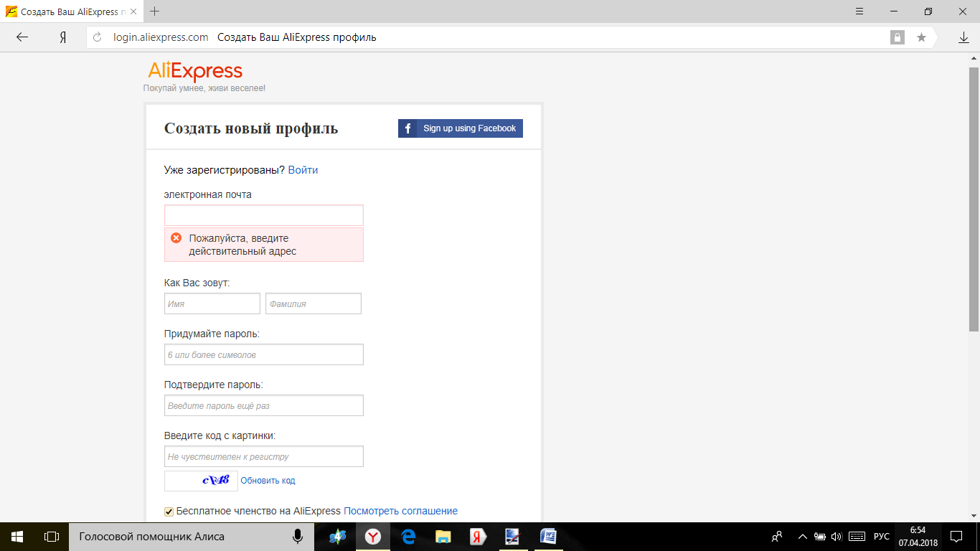Open Word from the taskbar
980x551 pixels.
coord(548,536)
